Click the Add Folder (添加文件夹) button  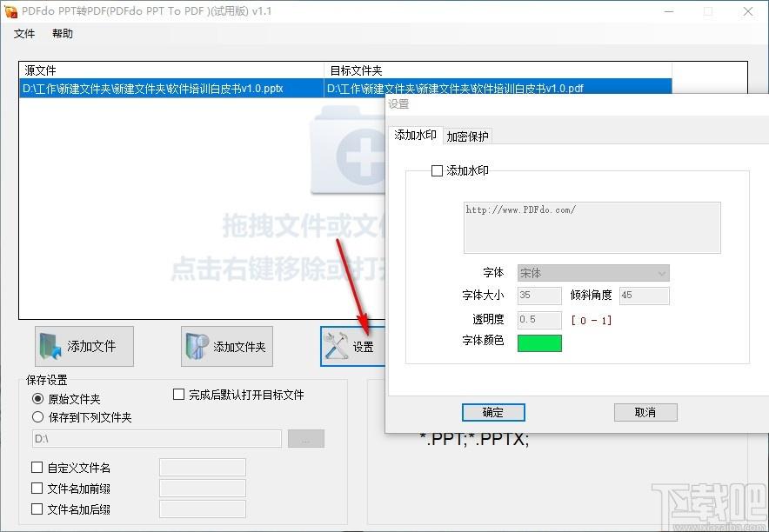[226, 346]
